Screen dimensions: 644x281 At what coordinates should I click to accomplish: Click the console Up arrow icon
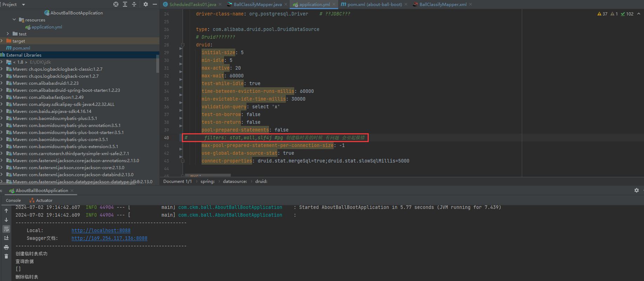[x=6, y=211]
